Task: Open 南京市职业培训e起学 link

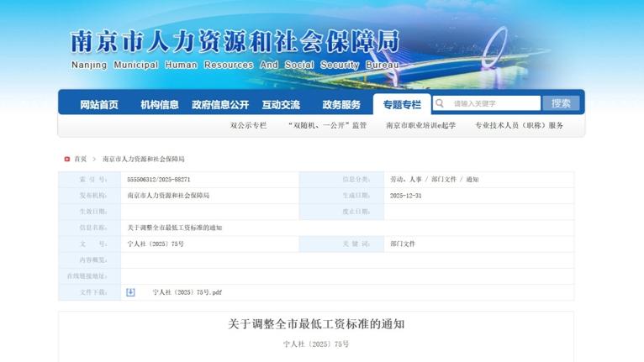Action: click(420, 126)
